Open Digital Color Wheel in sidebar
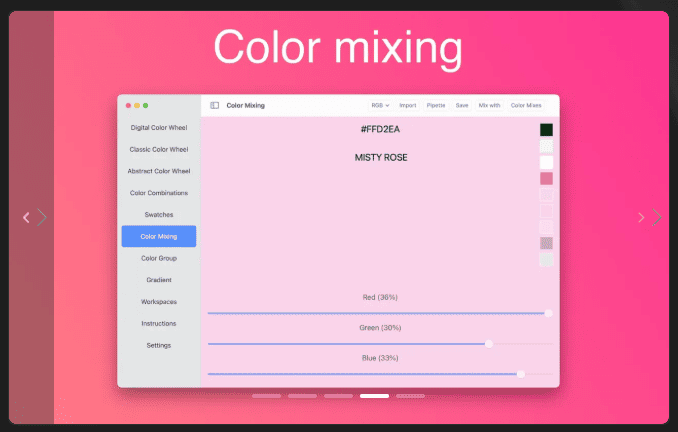Viewport: 678px width, 432px height. pos(159,128)
